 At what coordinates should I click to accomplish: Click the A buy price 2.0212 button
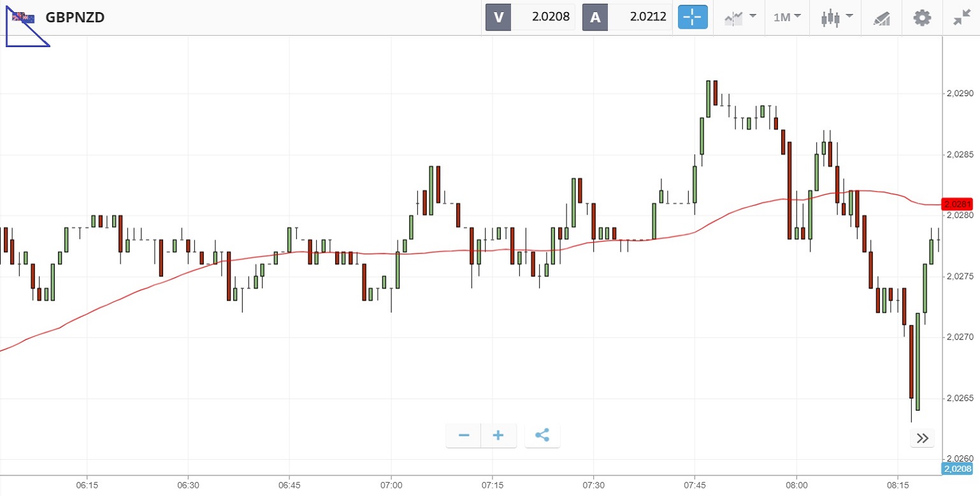pyautogui.click(x=627, y=17)
